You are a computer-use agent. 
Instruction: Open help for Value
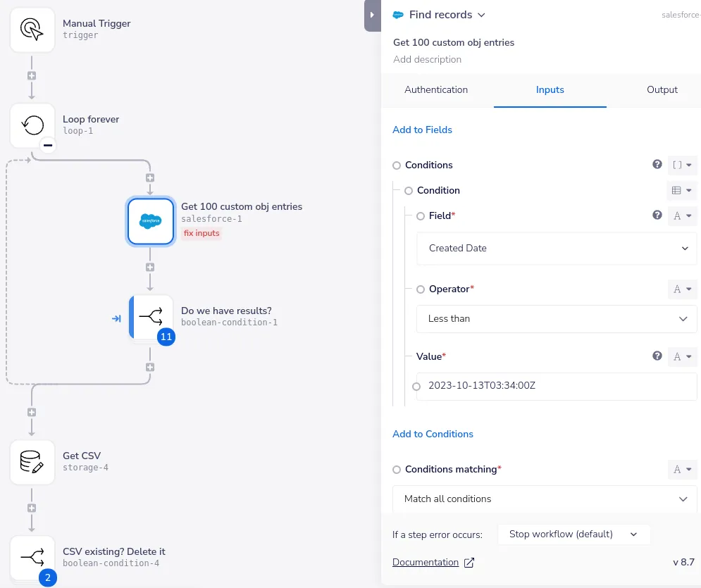[657, 356]
